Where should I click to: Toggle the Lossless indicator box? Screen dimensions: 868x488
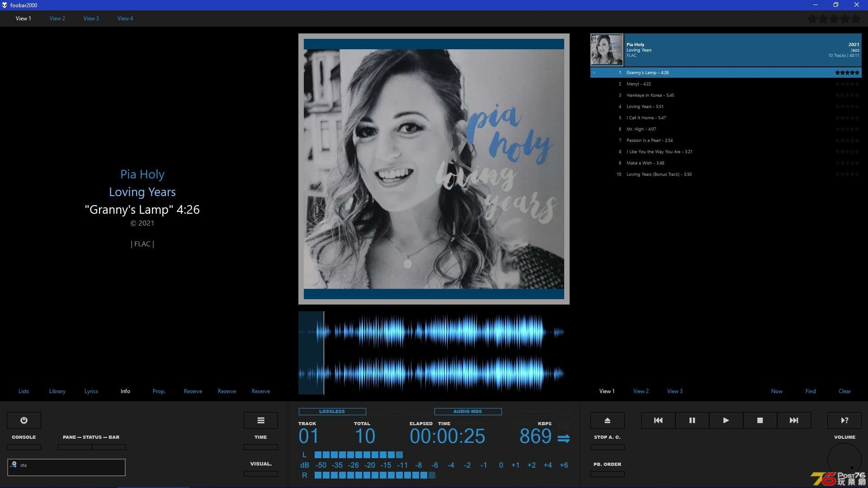tap(332, 412)
